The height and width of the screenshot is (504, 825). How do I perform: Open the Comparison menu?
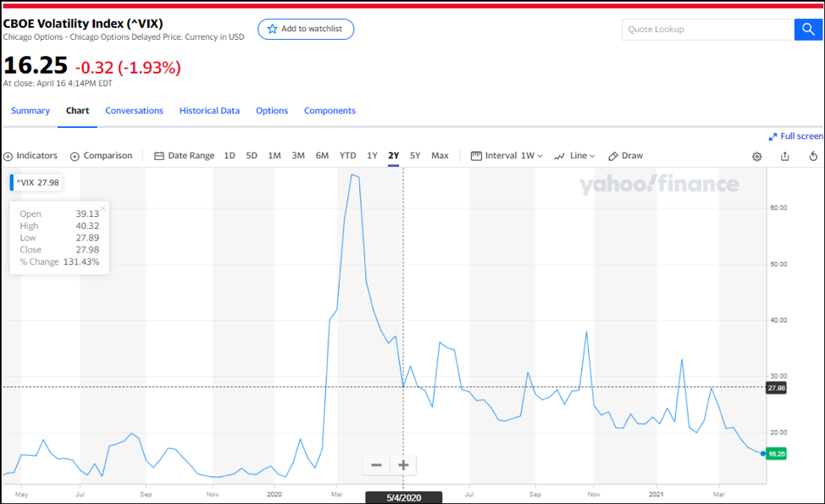pyautogui.click(x=101, y=156)
